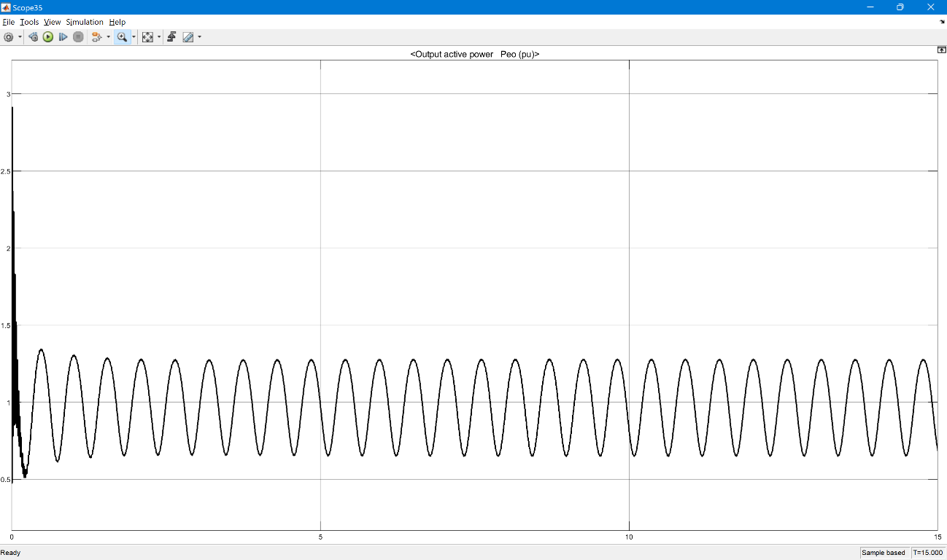Open the Zoom tool options dropdown arrow
947x560 pixels.
(x=134, y=36)
